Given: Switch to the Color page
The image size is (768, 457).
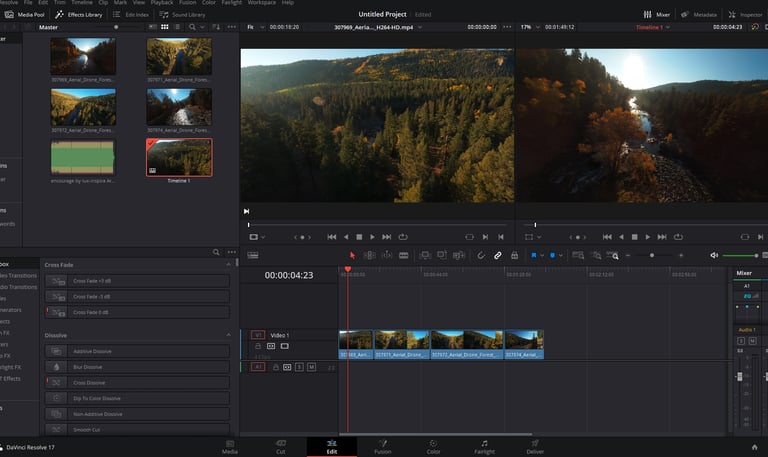Looking at the screenshot, I should [433, 446].
